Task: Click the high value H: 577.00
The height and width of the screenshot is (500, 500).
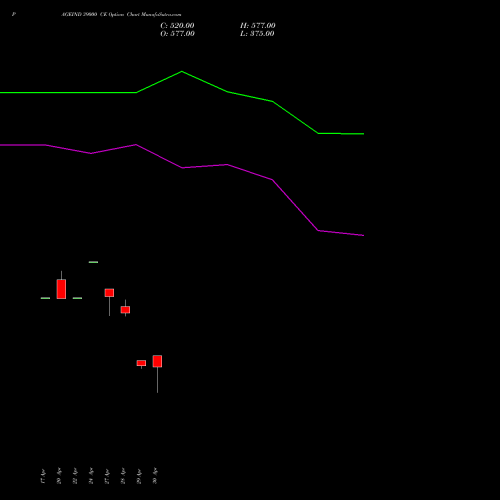Action: 258,26
